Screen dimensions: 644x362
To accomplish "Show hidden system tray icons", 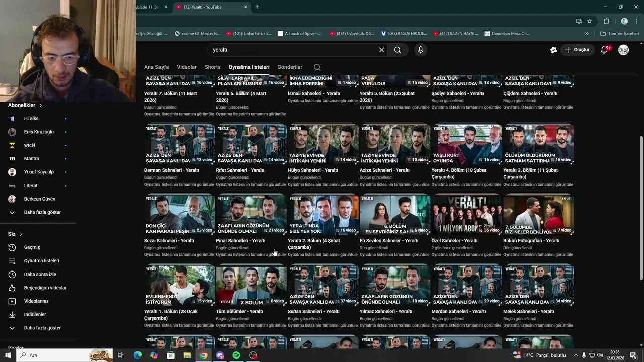I will pyautogui.click(x=575, y=355).
